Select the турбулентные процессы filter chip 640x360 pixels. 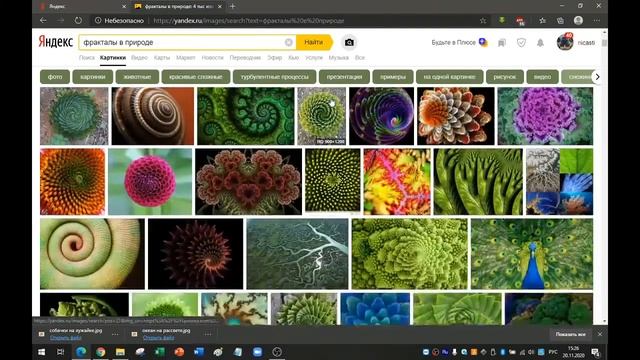(274, 77)
